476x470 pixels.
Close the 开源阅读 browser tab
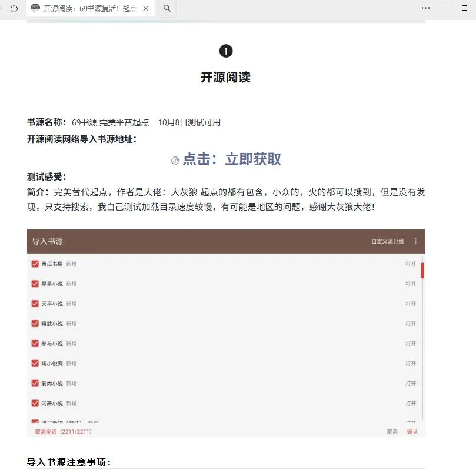pos(146,9)
